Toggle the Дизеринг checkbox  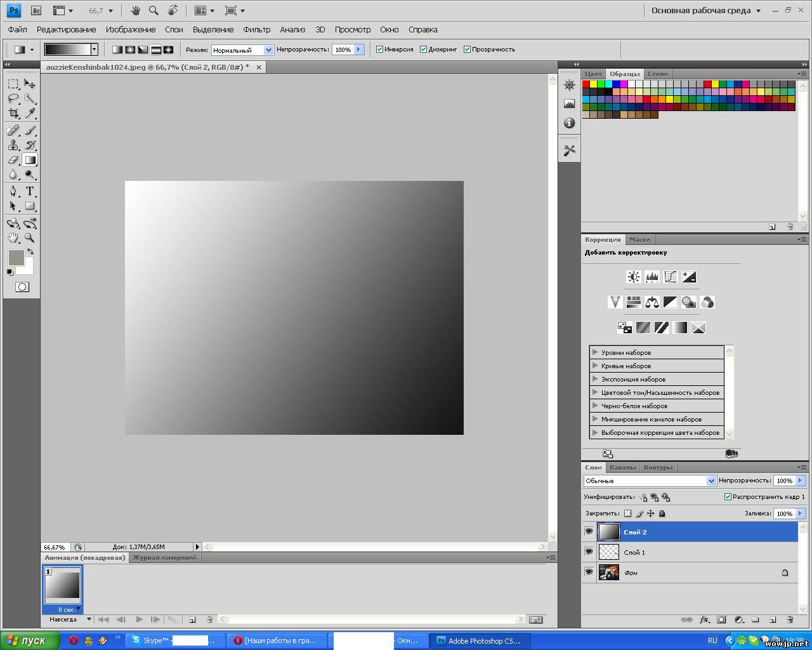[424, 50]
